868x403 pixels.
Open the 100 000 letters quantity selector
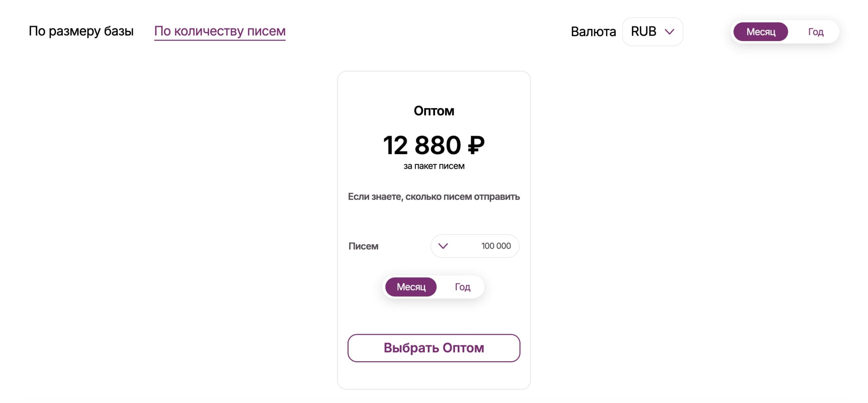(475, 246)
